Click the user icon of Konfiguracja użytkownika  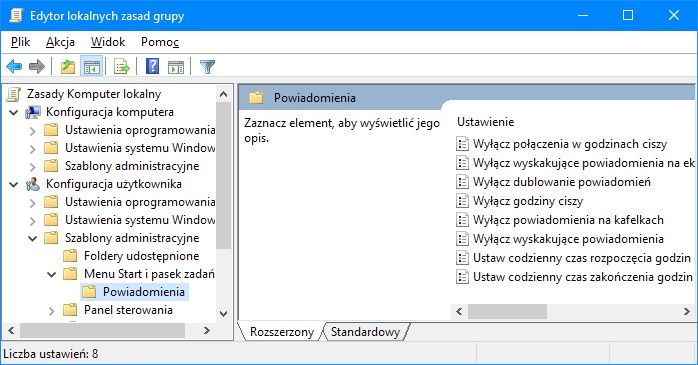32,184
